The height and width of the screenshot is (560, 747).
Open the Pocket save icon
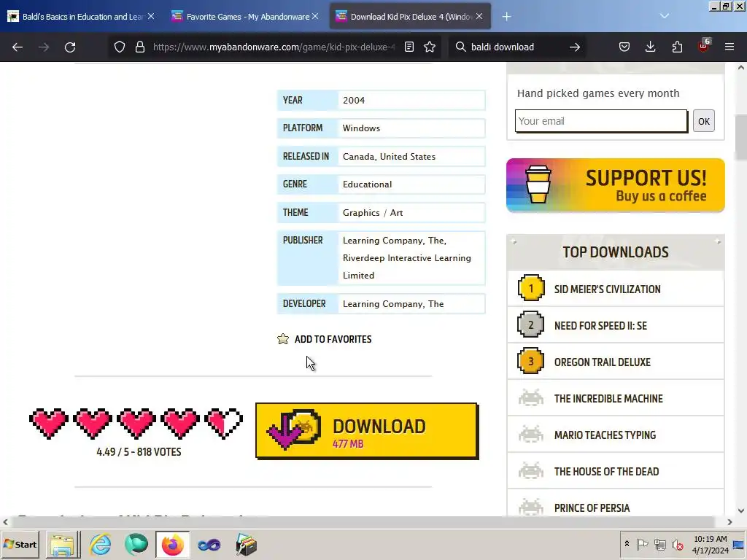coord(624,47)
